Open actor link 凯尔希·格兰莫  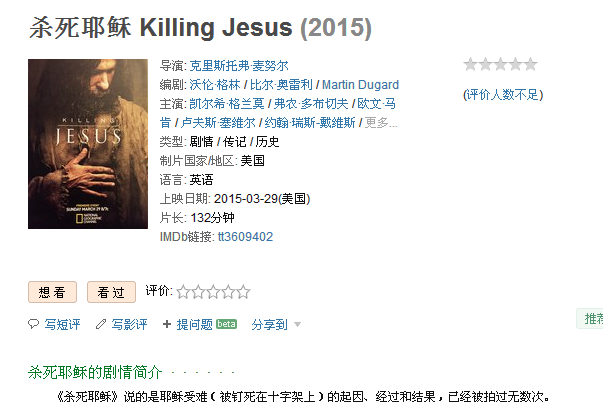click(227, 103)
